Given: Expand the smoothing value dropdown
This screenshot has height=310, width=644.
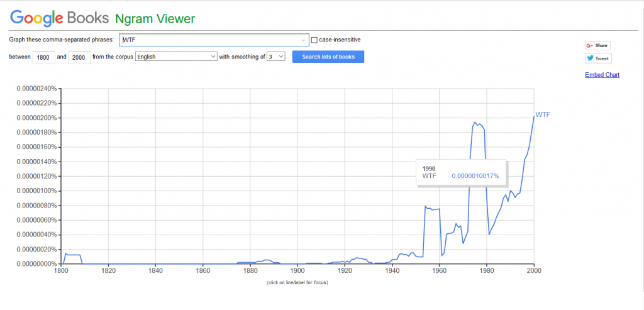Looking at the screenshot, I should [276, 57].
